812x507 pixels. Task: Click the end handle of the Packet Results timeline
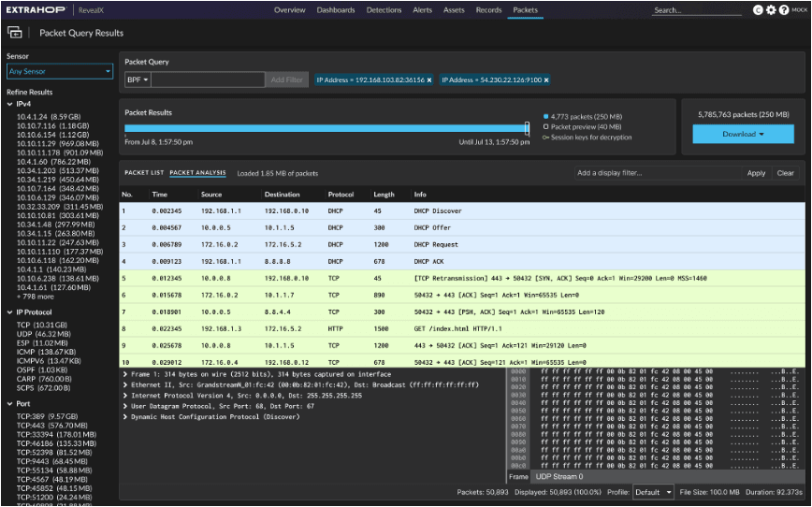pyautogui.click(x=528, y=129)
